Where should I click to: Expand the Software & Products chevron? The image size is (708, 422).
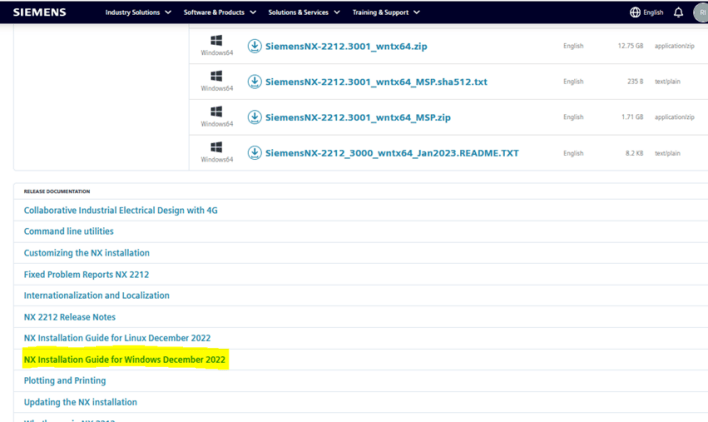(x=253, y=12)
